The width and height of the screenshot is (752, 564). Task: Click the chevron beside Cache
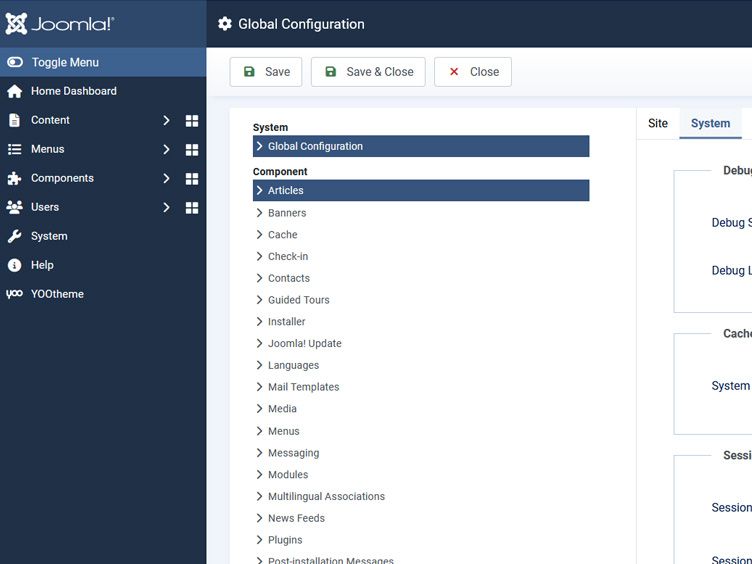(259, 234)
